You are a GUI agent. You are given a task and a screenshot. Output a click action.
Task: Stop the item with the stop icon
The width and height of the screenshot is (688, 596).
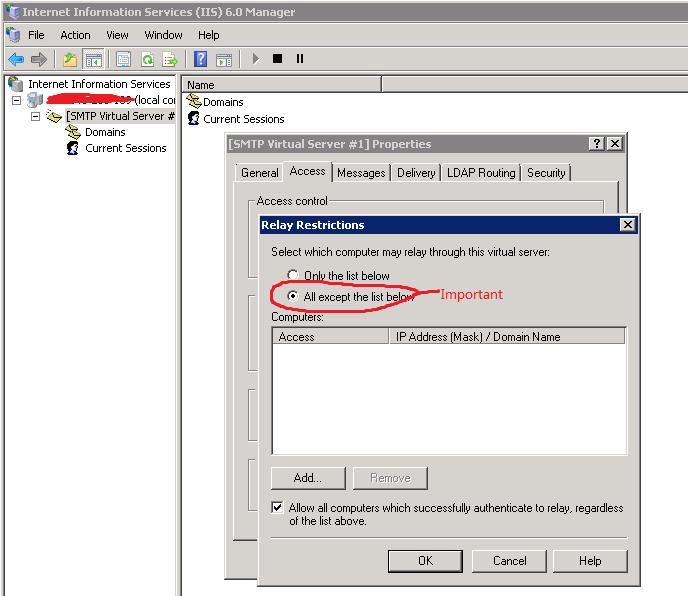pyautogui.click(x=277, y=58)
